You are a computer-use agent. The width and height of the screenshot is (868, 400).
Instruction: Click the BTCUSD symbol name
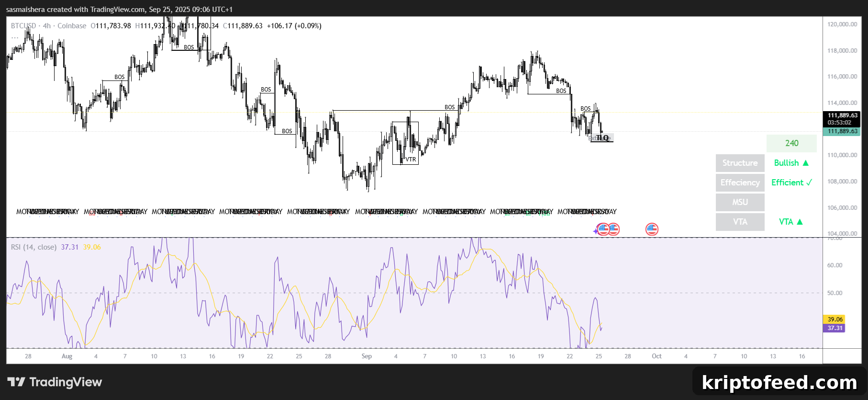point(23,26)
